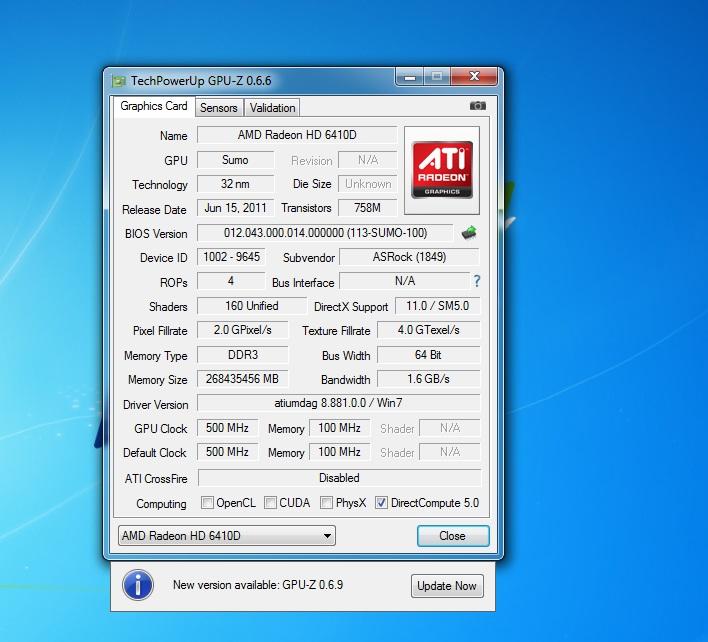The height and width of the screenshot is (642, 708).
Task: Click the Name field AMD Radeon HD 6410D
Action: point(297,135)
